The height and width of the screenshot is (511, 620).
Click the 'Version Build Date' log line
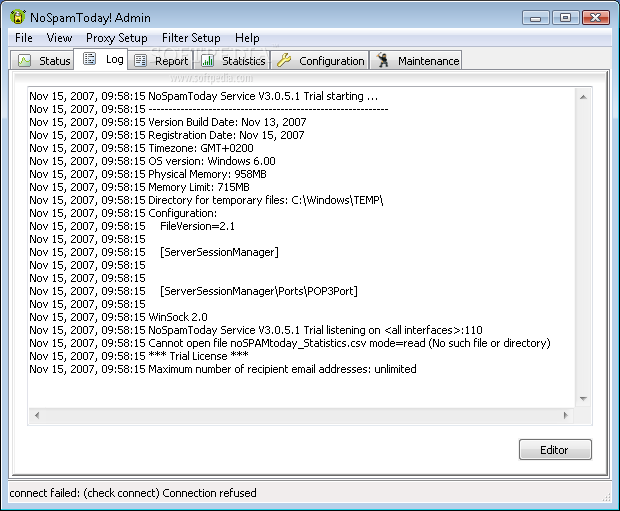[x=168, y=122]
